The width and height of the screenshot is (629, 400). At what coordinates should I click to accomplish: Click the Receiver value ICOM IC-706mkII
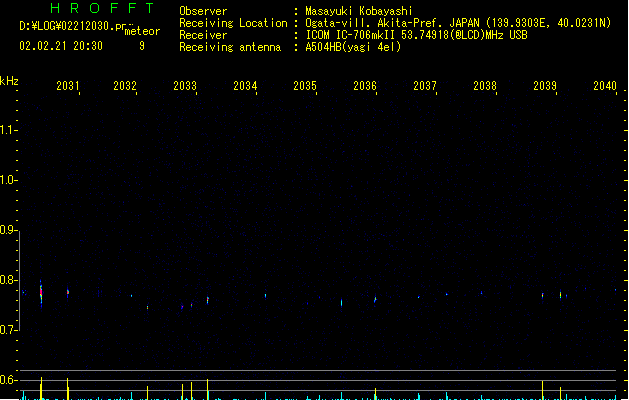351,35
